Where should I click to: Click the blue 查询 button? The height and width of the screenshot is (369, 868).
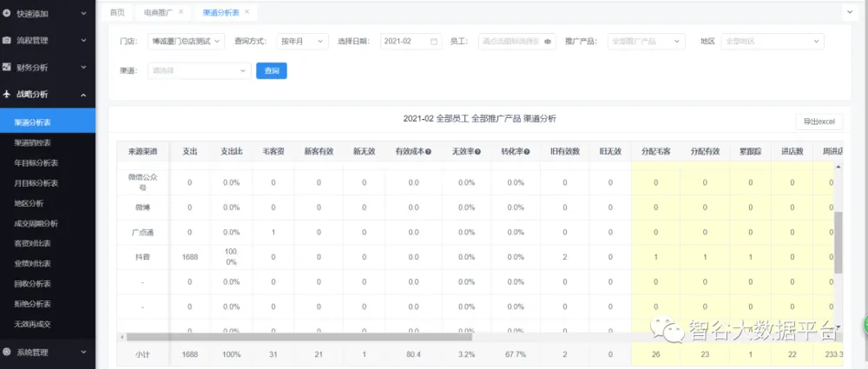pos(271,70)
